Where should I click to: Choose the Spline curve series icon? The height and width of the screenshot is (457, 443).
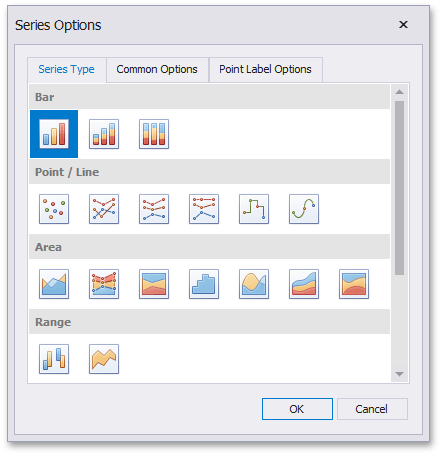(x=304, y=209)
